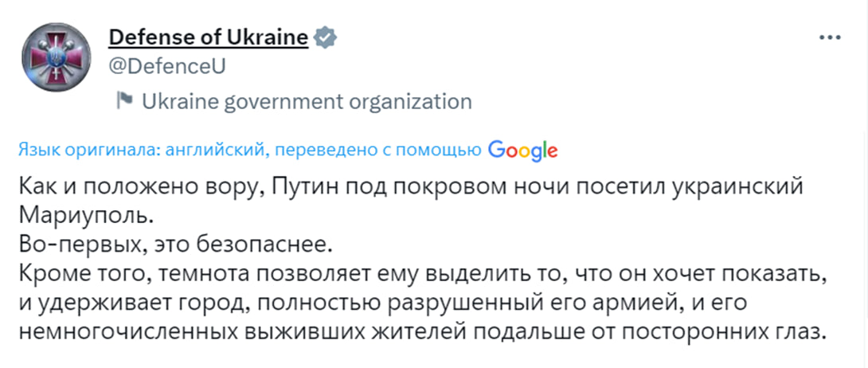Open the Defense of Ukraine profile name
This screenshot has height=368, width=868.
coord(208,37)
